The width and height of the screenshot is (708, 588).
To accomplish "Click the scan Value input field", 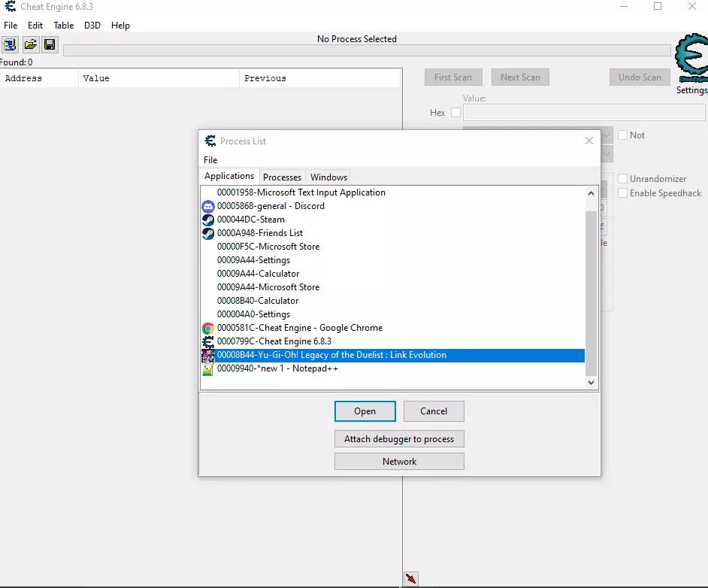I will coord(584,113).
